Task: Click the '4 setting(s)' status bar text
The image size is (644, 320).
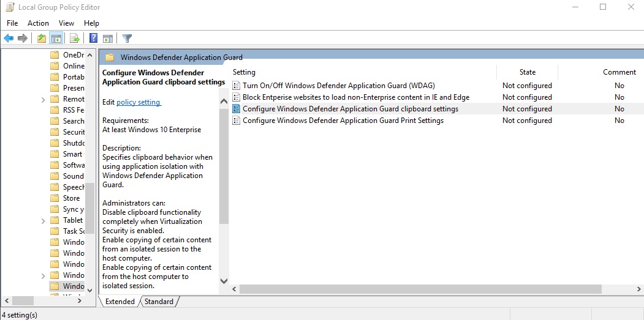Action: click(x=20, y=315)
